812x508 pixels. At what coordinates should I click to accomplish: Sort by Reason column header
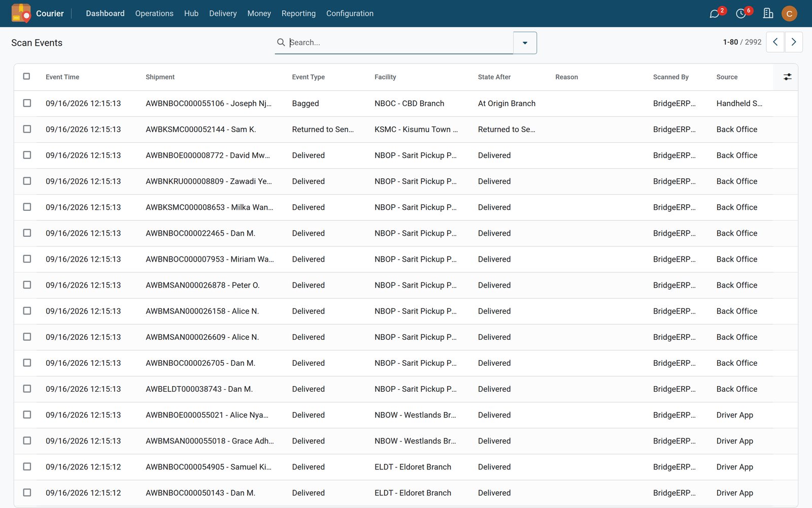click(566, 77)
